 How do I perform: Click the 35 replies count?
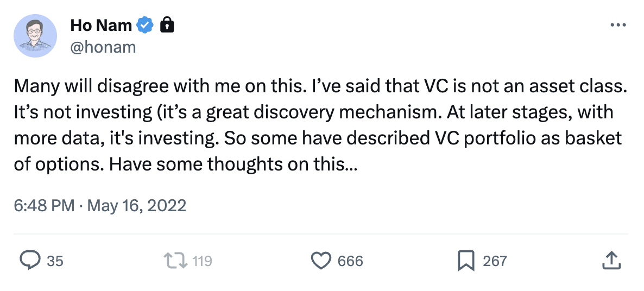[x=55, y=261]
